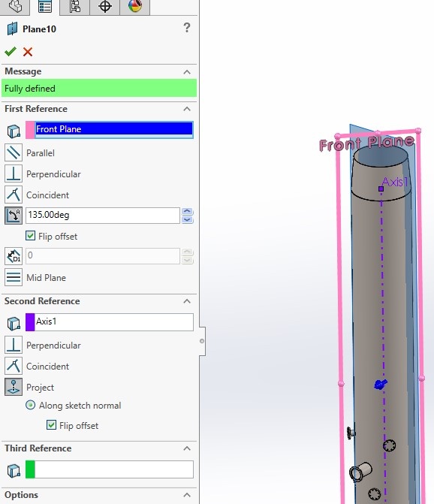This screenshot has width=434, height=504.
Task: Choose Perpendicular for second reference
Action: [x=14, y=345]
